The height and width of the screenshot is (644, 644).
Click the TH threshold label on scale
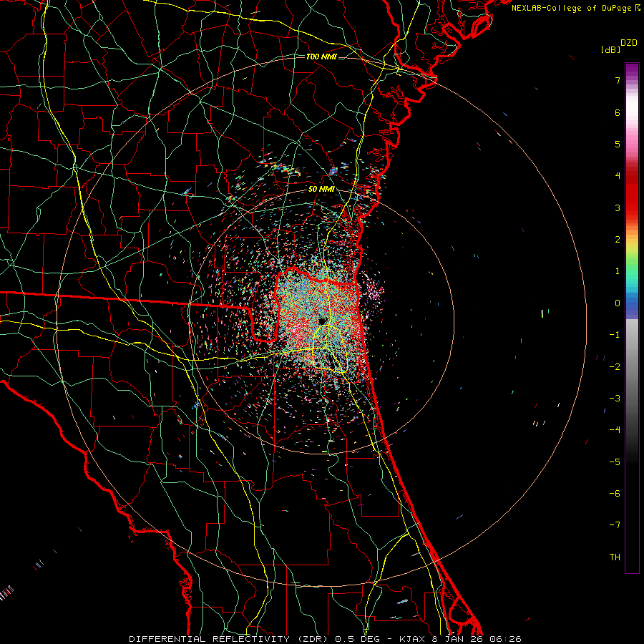615,557
